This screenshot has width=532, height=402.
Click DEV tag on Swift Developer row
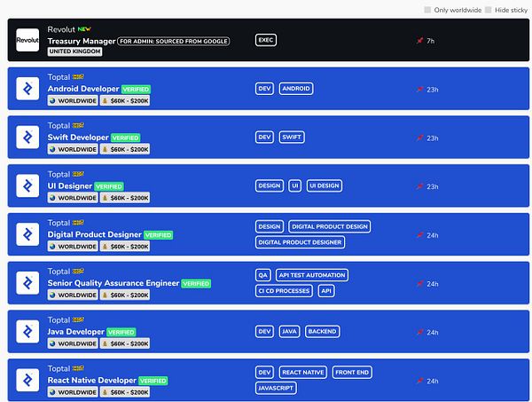point(264,138)
